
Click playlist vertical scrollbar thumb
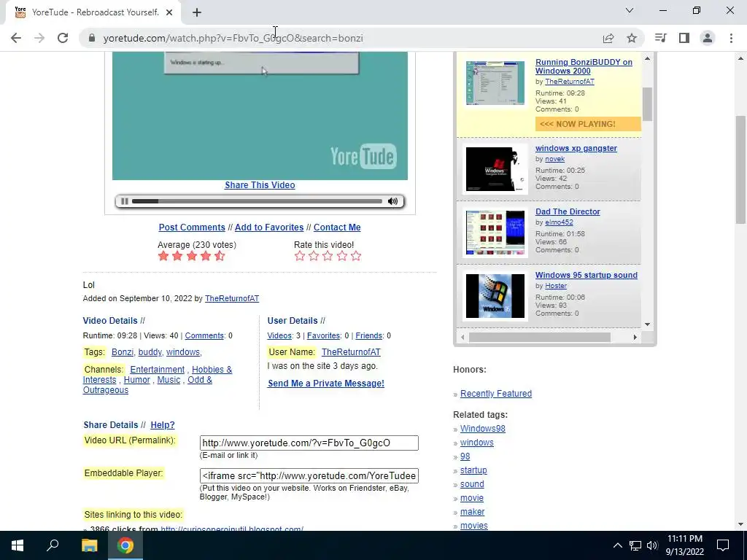[648, 104]
